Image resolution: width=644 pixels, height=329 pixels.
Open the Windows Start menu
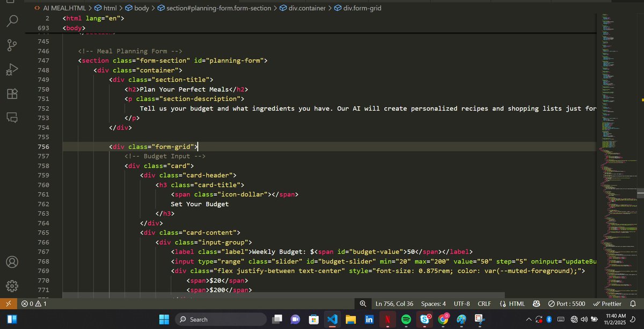164,319
